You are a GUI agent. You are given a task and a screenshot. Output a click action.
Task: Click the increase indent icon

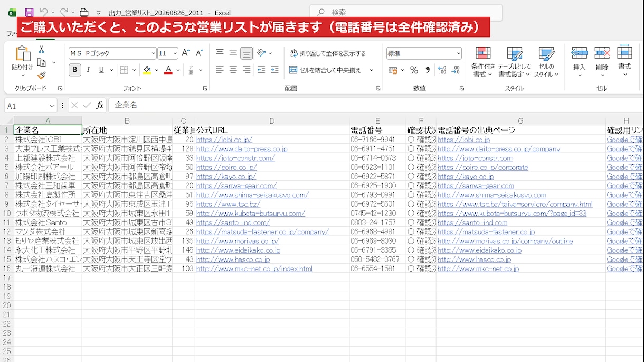coord(274,70)
